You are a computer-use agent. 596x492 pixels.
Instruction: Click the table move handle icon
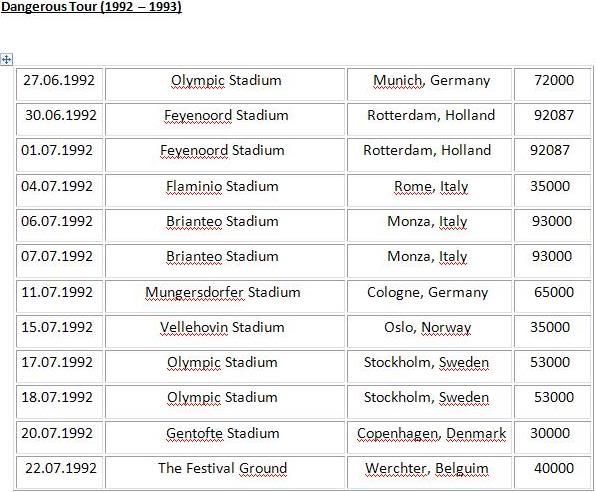coord(6,59)
